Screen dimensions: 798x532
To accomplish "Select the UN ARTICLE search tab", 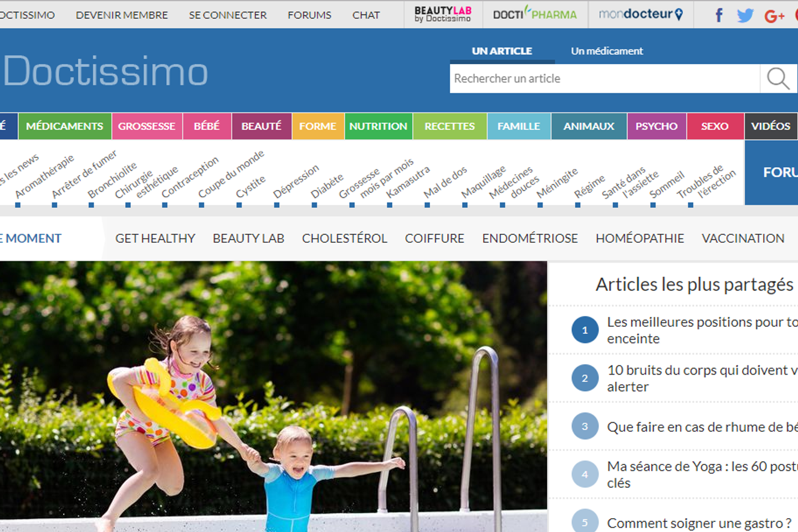I will [x=502, y=51].
